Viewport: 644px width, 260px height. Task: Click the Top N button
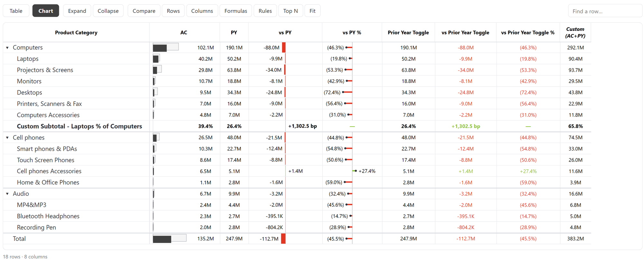tap(290, 11)
